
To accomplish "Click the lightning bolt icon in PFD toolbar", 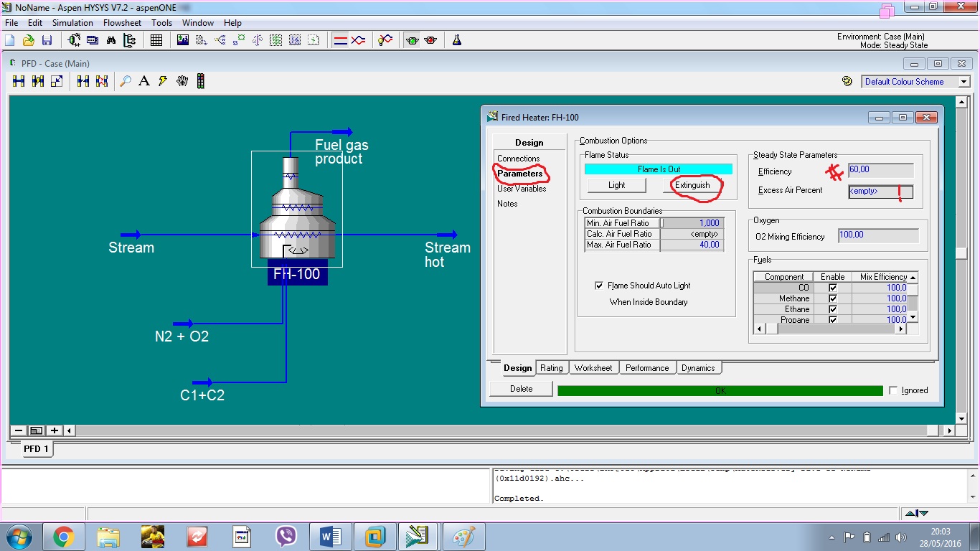I will [163, 81].
